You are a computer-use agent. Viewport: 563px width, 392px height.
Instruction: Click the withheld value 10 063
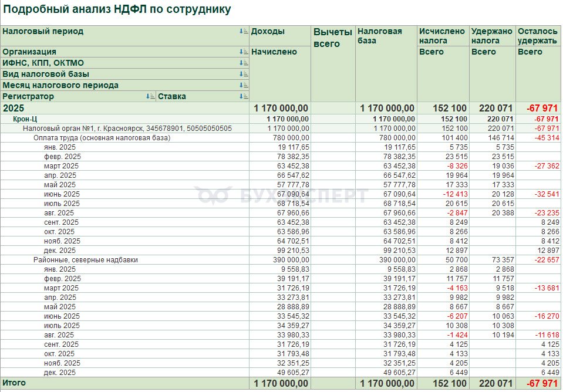pos(503,316)
